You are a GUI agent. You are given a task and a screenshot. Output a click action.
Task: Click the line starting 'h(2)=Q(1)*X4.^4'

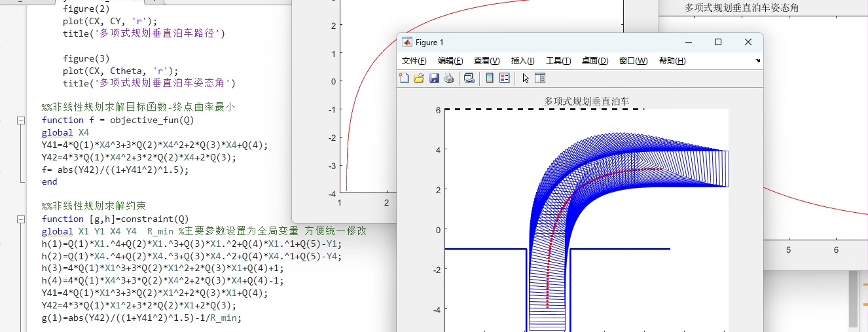coord(192,257)
